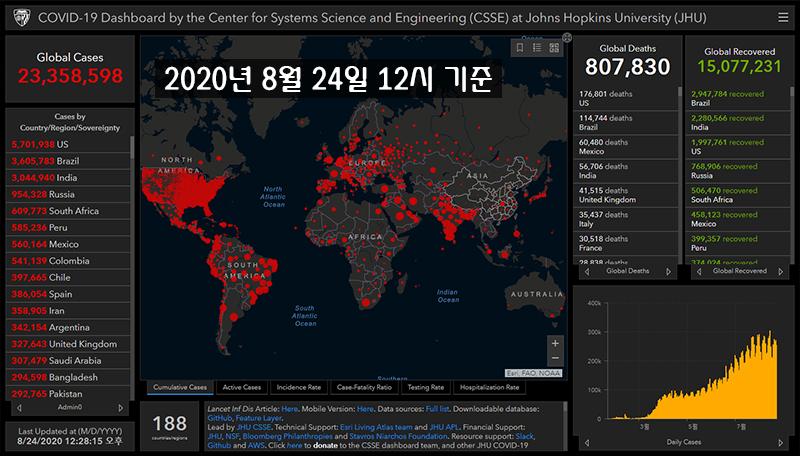The image size is (800, 456).
Task: Select the Bangladesh cases row
Action: [68, 378]
